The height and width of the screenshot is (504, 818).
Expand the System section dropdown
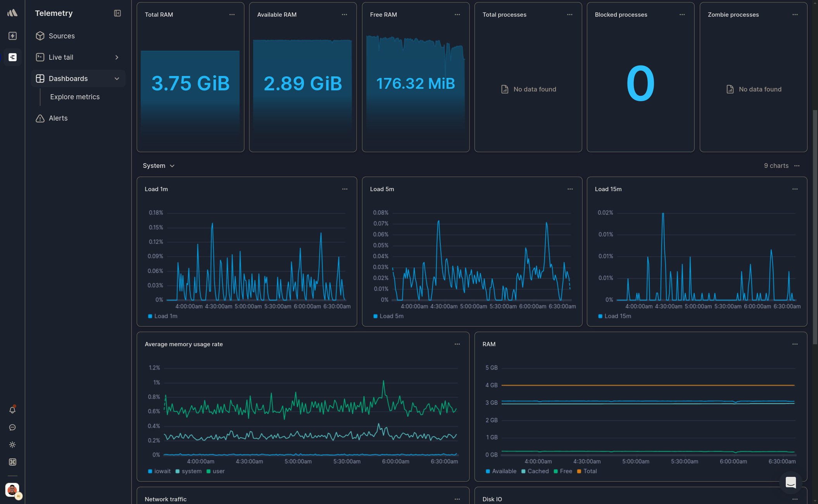tap(172, 166)
